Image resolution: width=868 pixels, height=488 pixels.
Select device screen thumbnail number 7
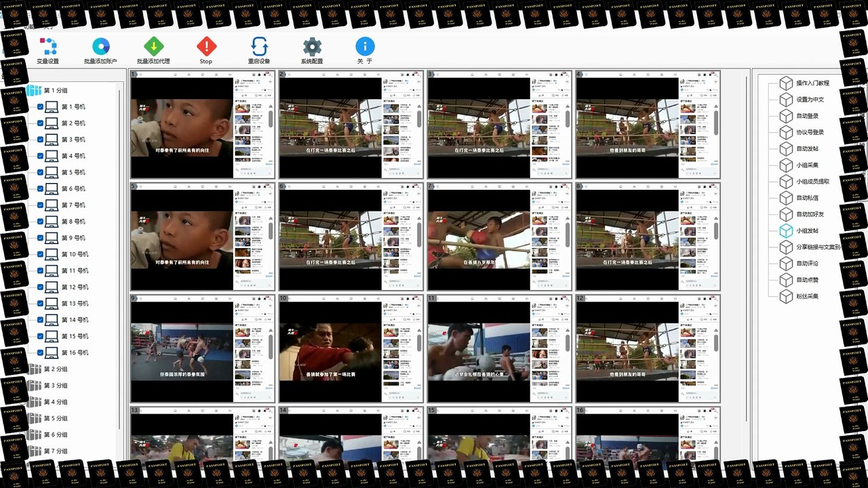(x=500, y=237)
